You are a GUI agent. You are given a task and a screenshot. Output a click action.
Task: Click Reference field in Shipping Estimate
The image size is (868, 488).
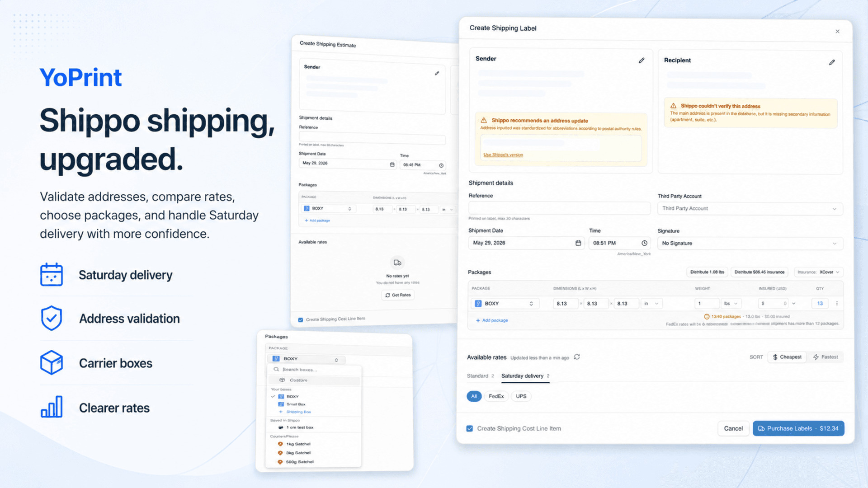pos(372,139)
